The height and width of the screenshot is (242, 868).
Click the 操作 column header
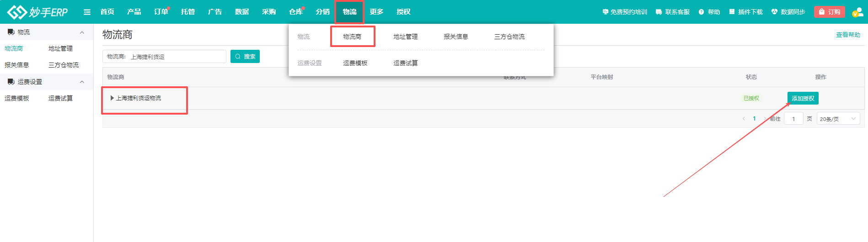[x=821, y=77]
